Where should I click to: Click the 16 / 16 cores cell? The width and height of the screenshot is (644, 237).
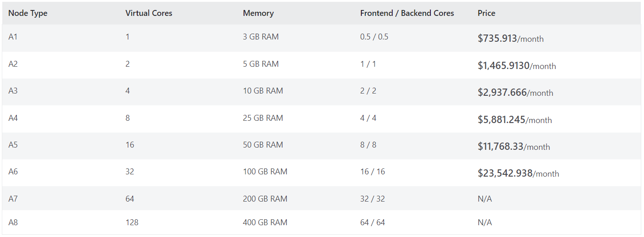click(372, 172)
